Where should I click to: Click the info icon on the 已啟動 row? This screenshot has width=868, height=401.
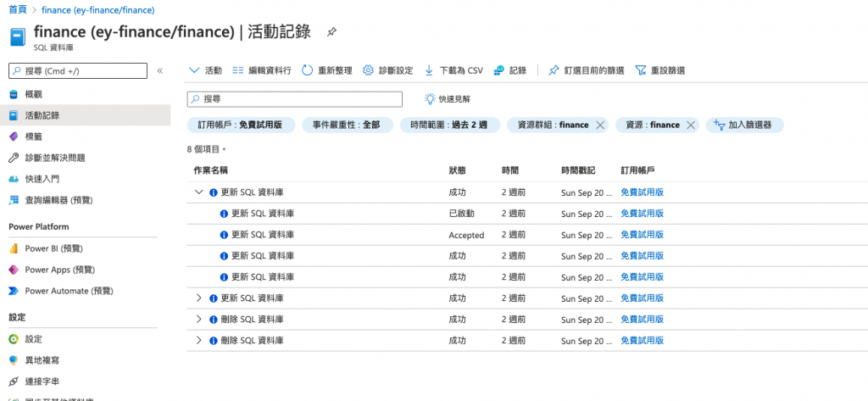pos(224,214)
